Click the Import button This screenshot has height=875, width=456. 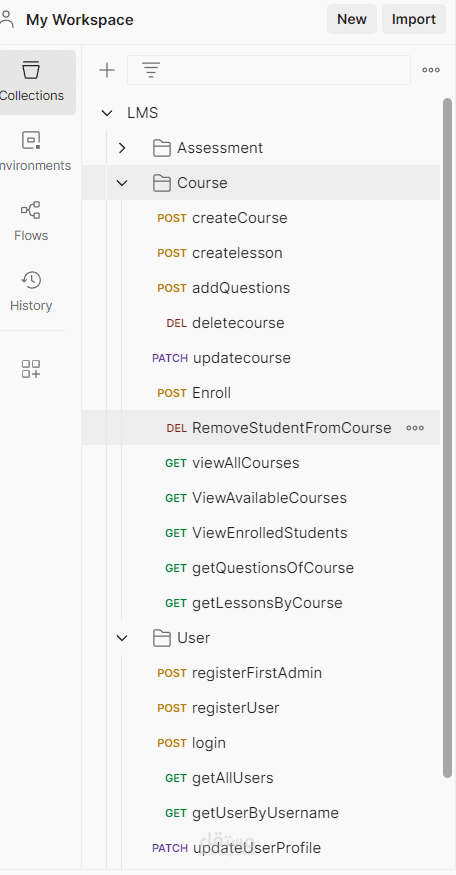pos(414,20)
